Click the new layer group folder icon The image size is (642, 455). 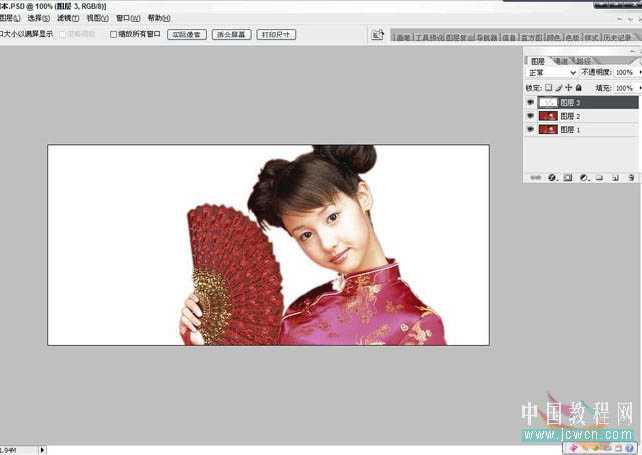coord(599,178)
